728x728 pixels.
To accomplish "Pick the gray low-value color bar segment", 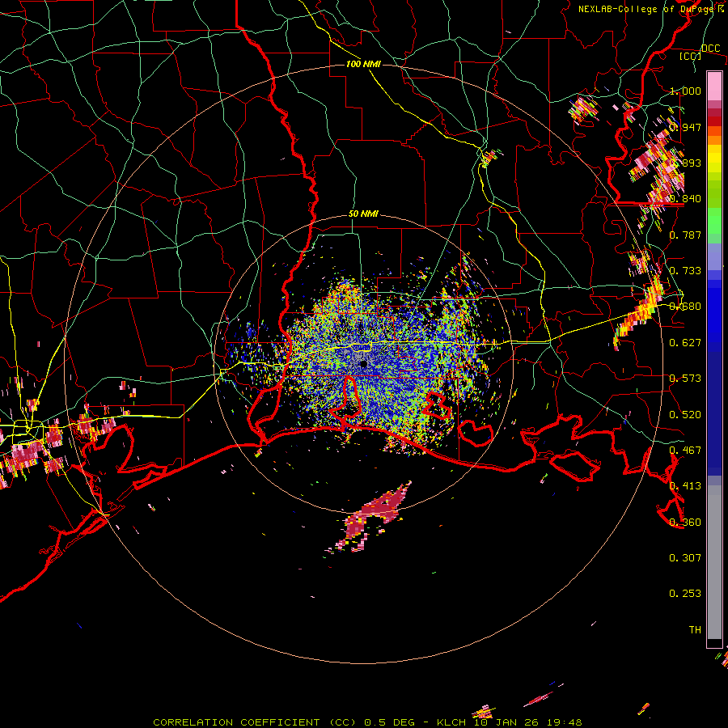I will pos(714,566).
